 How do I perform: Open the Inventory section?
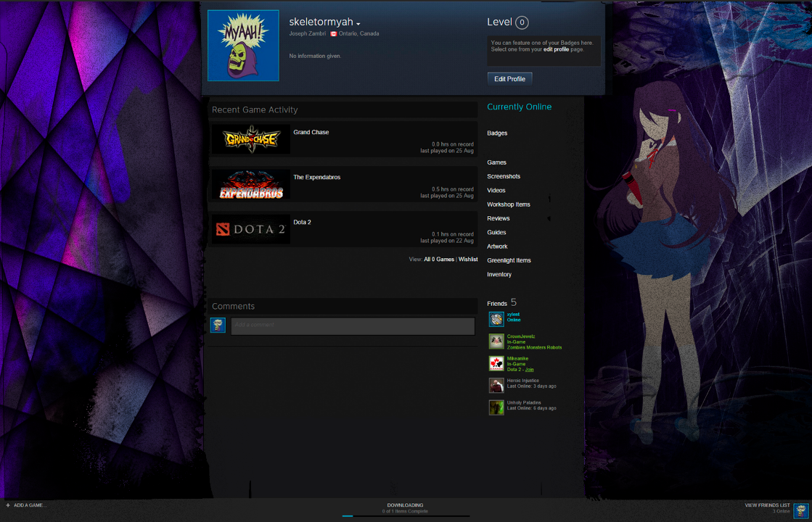[x=499, y=274]
